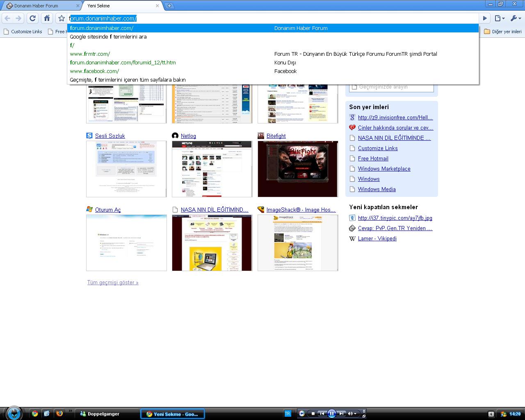Launch Chrome from quick launch
The height and width of the screenshot is (420, 525).
(x=35, y=413)
